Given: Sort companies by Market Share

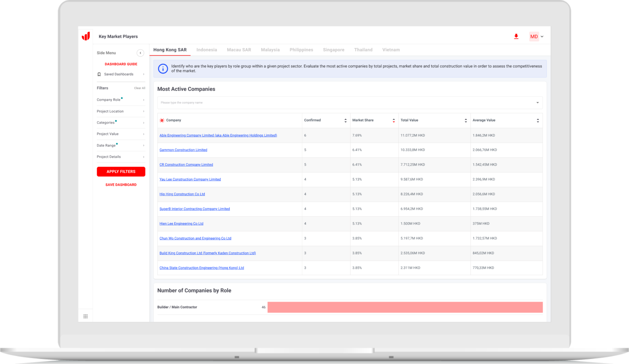Looking at the screenshot, I should click(394, 120).
